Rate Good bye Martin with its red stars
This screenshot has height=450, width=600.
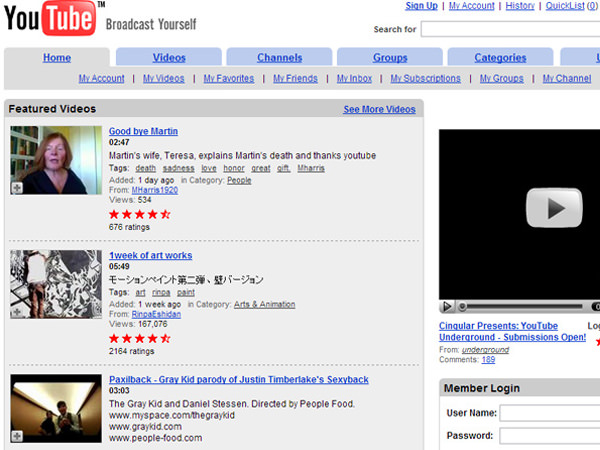[140, 214]
